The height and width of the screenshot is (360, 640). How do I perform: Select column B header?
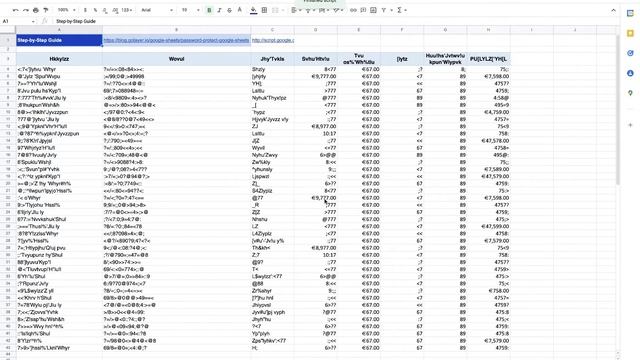(176, 30)
